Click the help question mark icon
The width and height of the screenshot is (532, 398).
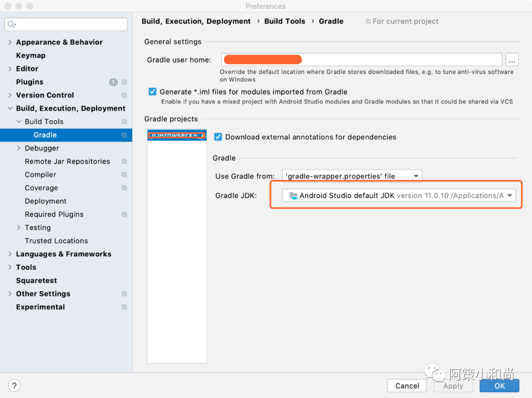coord(14,386)
